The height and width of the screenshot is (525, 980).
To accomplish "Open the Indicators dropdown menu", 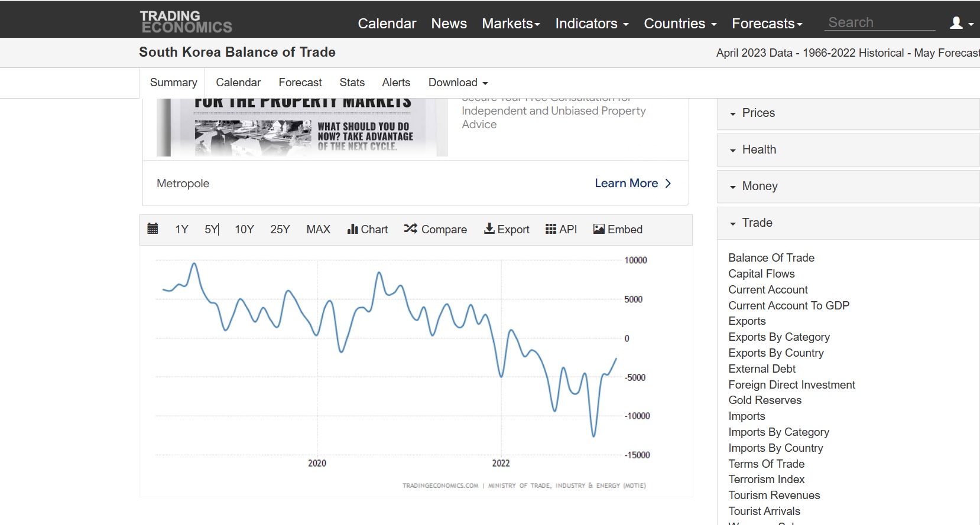I will tap(592, 24).
